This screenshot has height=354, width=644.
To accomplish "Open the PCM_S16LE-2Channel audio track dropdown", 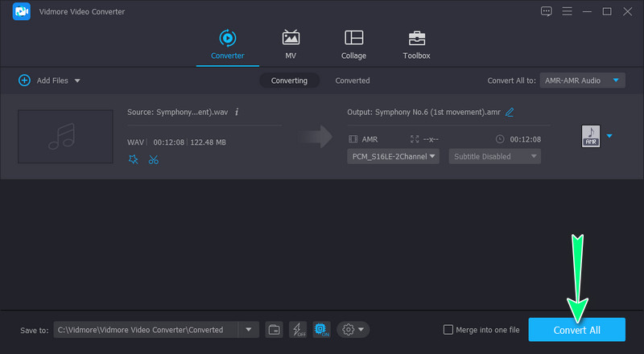I will (x=393, y=156).
